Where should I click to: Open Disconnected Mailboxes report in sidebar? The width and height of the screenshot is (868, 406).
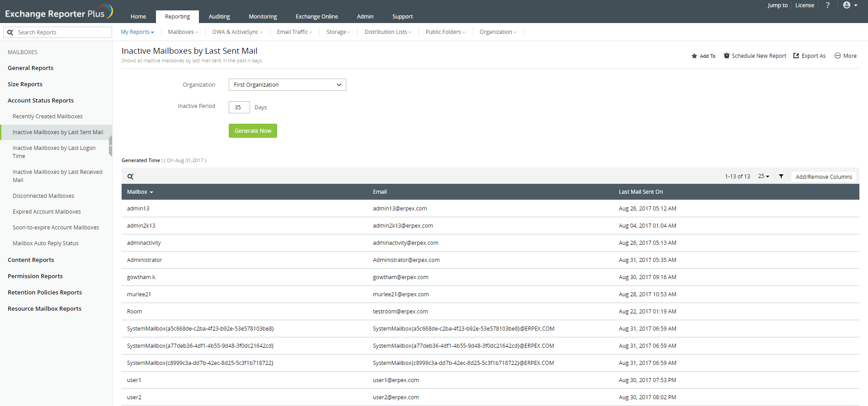point(43,196)
